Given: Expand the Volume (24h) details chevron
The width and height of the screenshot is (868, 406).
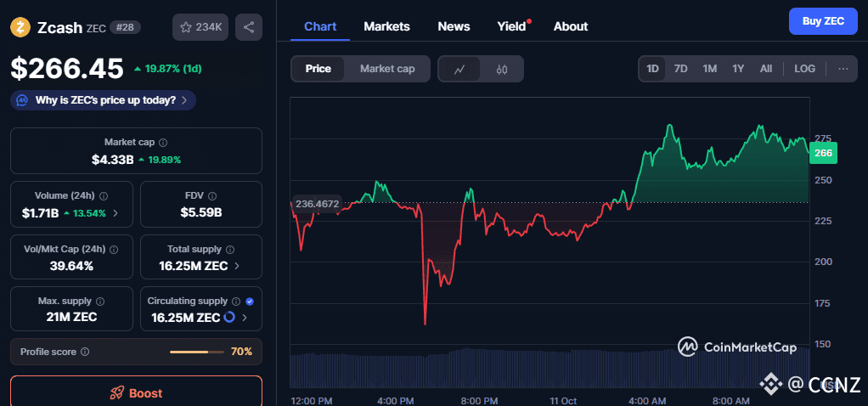Looking at the screenshot, I should (x=116, y=213).
